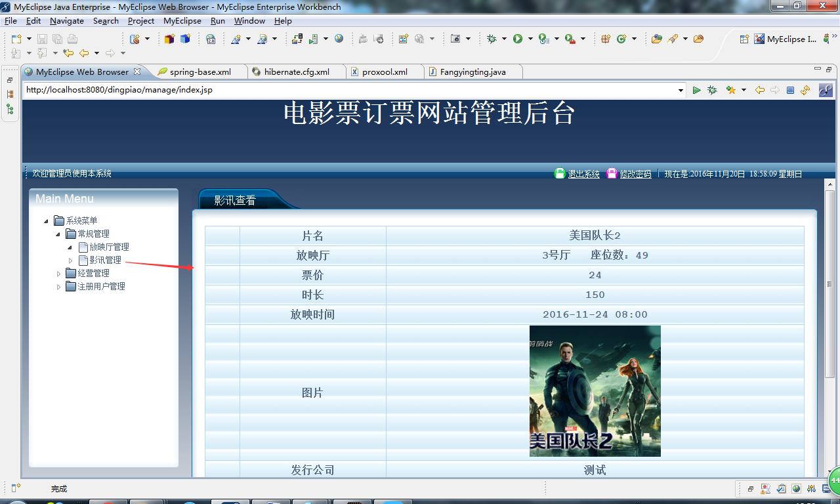
Task: Collapse the 系统菜单 tree node
Action: [x=45, y=220]
